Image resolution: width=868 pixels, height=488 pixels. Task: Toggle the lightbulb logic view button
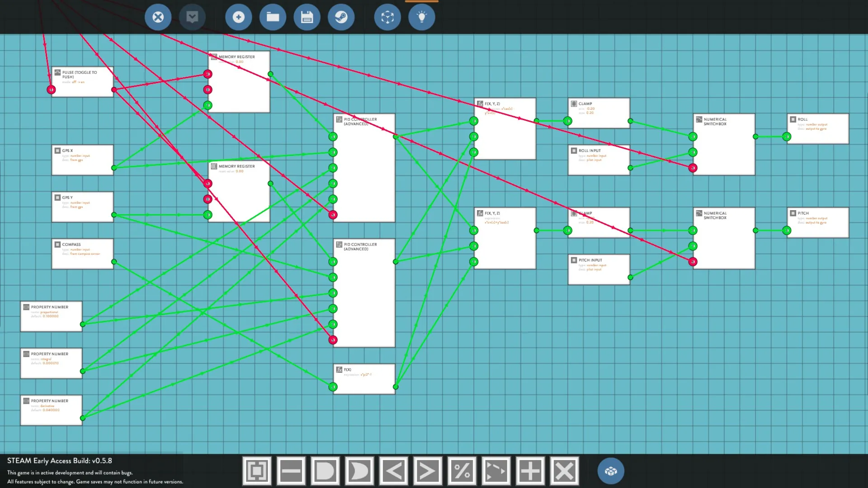(x=421, y=17)
